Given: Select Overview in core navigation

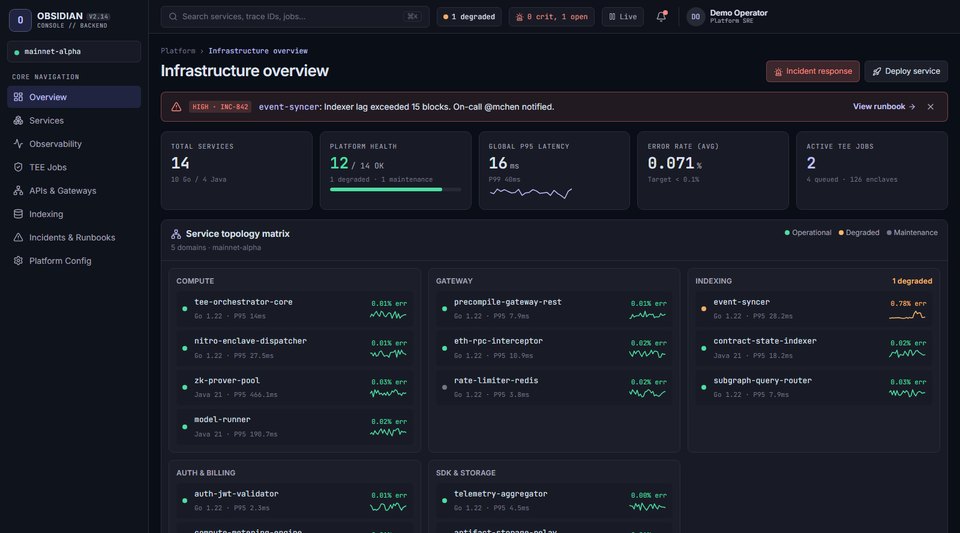Looking at the screenshot, I should coord(74,97).
